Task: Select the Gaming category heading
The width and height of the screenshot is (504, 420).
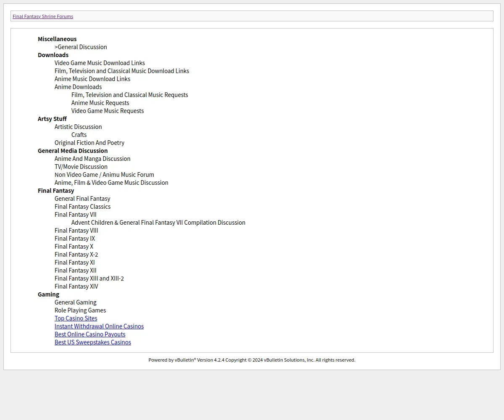Action: click(48, 294)
